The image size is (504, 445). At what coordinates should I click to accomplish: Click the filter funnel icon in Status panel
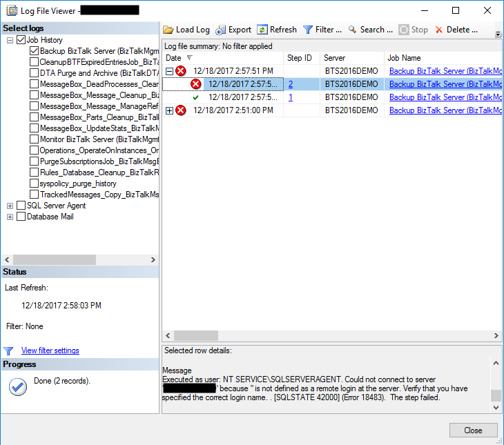coord(8,350)
